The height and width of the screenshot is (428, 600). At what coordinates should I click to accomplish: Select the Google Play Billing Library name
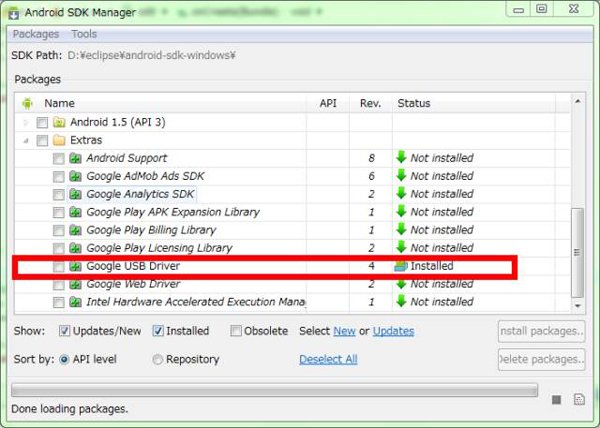pyautogui.click(x=151, y=230)
